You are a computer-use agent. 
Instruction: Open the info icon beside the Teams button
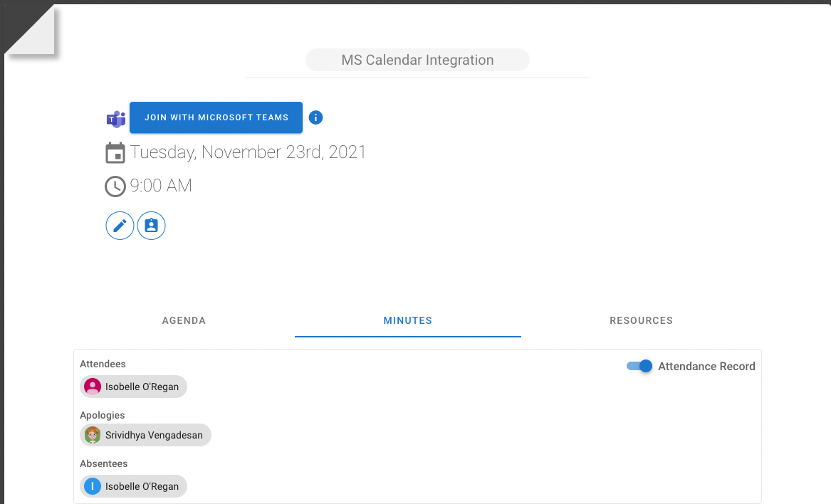coord(316,117)
